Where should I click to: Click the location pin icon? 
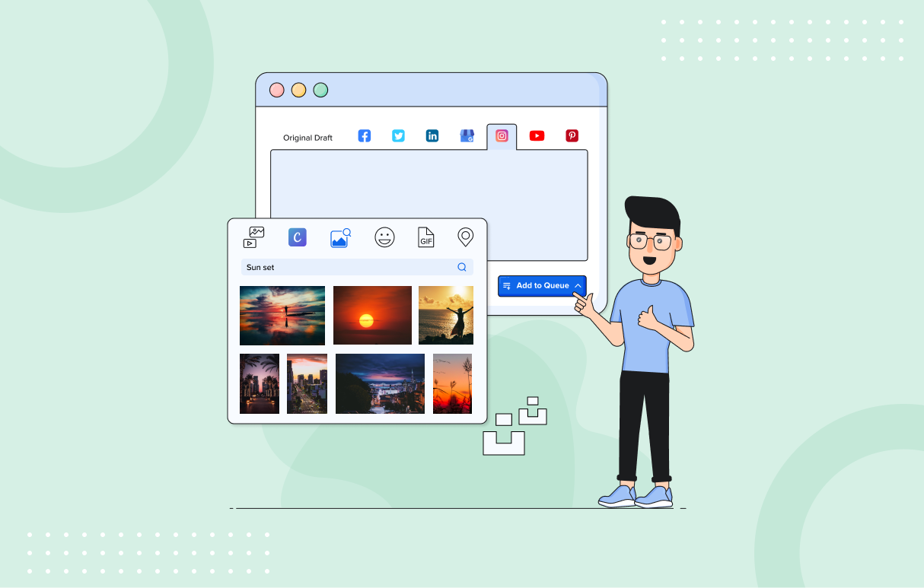(x=465, y=237)
